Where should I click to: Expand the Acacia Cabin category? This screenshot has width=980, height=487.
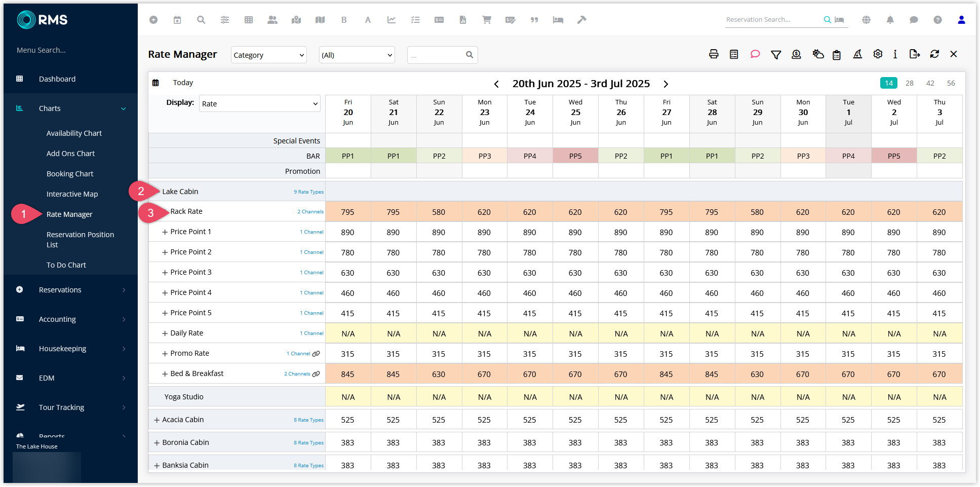coord(157,420)
